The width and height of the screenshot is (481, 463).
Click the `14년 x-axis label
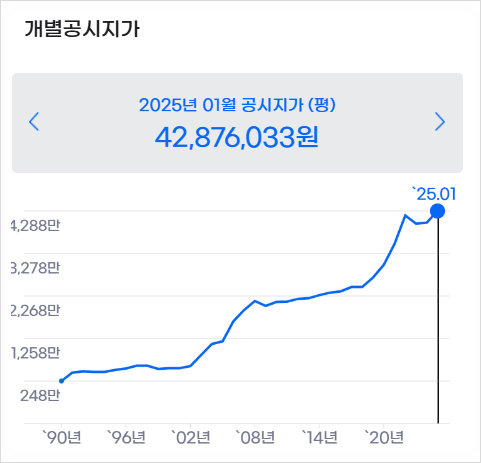pos(319,437)
